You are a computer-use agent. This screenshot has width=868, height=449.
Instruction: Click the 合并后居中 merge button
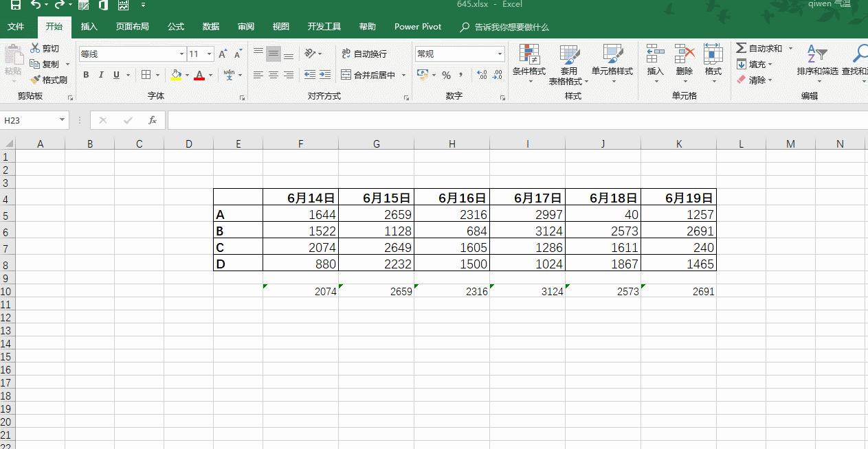click(x=368, y=75)
